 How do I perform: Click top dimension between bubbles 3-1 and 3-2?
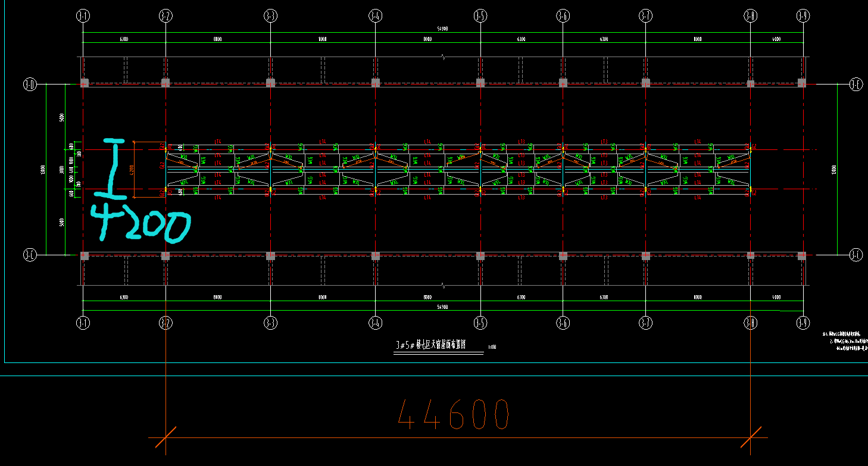pyautogui.click(x=124, y=39)
